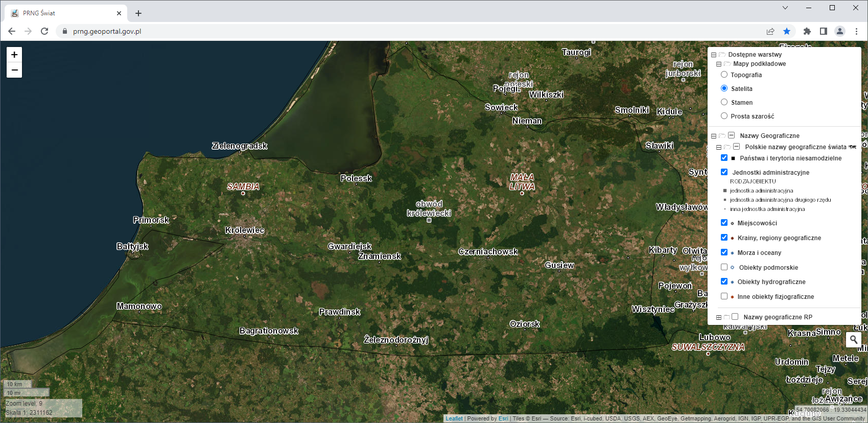868x423 pixels.
Task: Click the share page icon
Action: [x=770, y=31]
